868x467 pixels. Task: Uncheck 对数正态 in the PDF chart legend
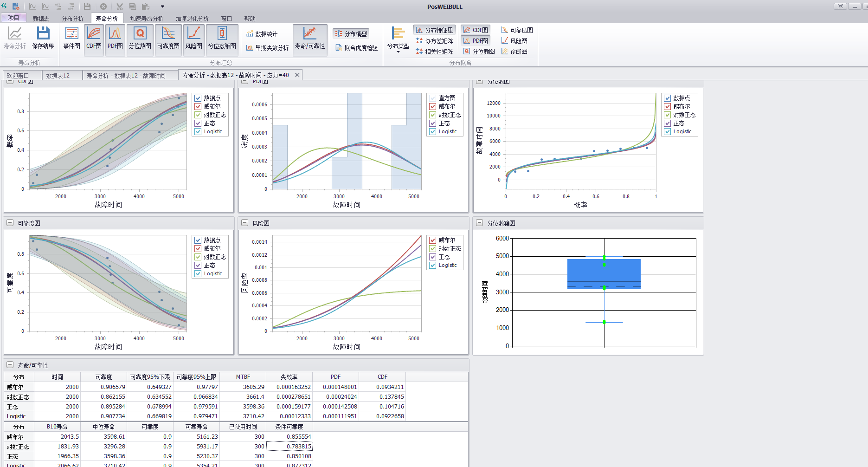433,115
